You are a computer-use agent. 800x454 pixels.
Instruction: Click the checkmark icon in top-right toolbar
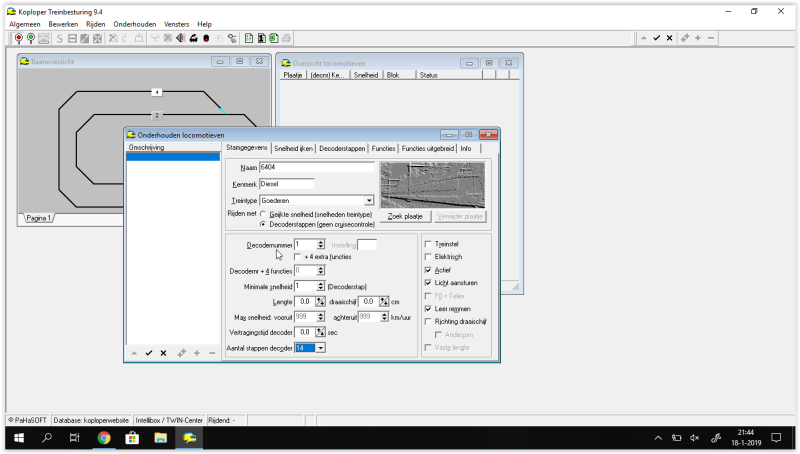tap(657, 38)
